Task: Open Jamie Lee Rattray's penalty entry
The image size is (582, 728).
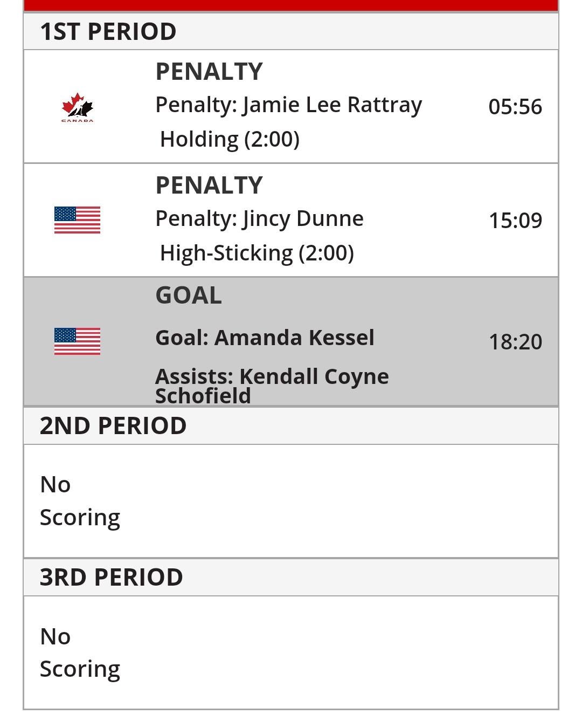Action: [x=288, y=105]
